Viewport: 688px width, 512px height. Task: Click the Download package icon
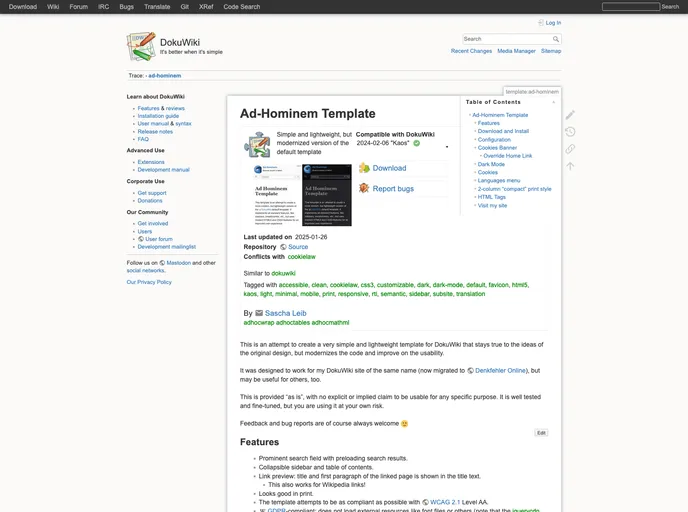(364, 168)
